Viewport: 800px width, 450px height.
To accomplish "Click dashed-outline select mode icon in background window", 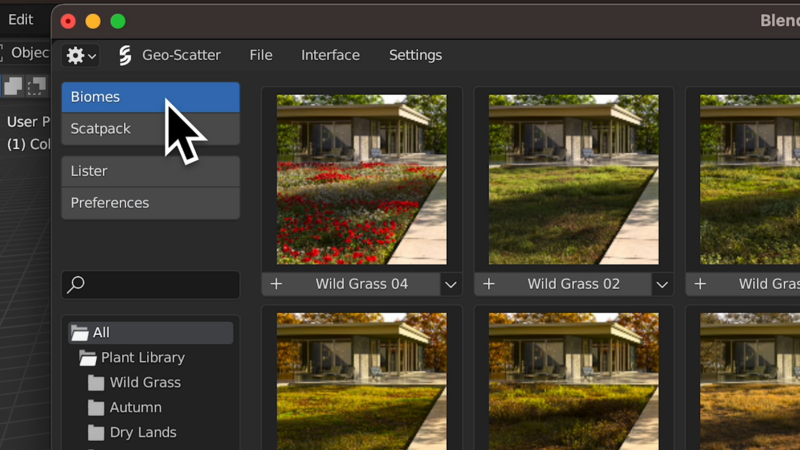I will (x=36, y=86).
